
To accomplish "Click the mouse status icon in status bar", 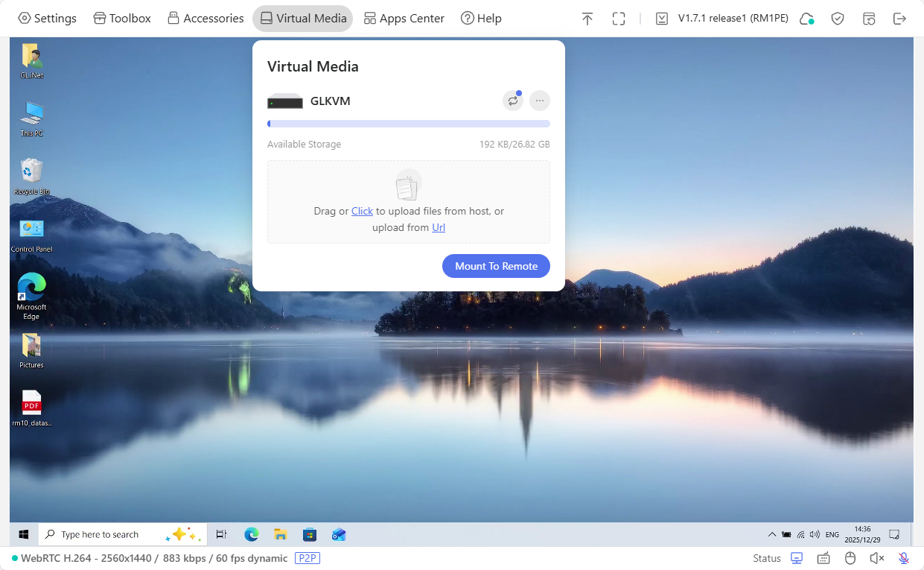I will click(850, 557).
